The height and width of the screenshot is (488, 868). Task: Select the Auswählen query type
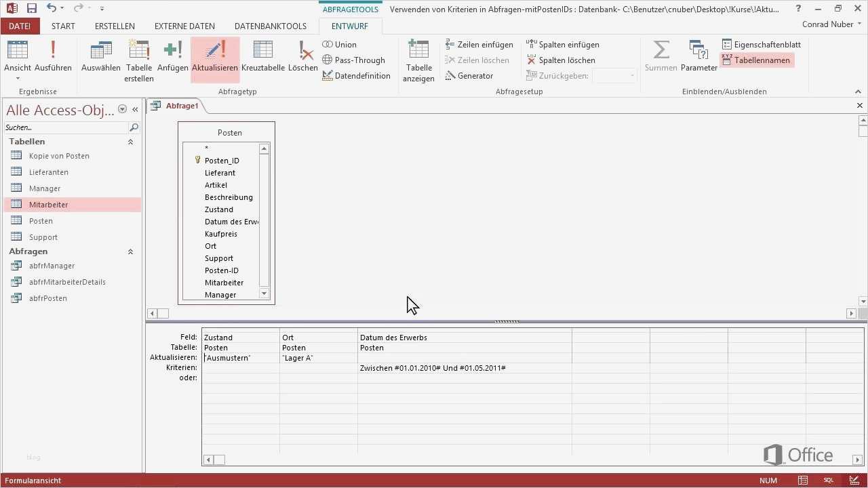(101, 57)
